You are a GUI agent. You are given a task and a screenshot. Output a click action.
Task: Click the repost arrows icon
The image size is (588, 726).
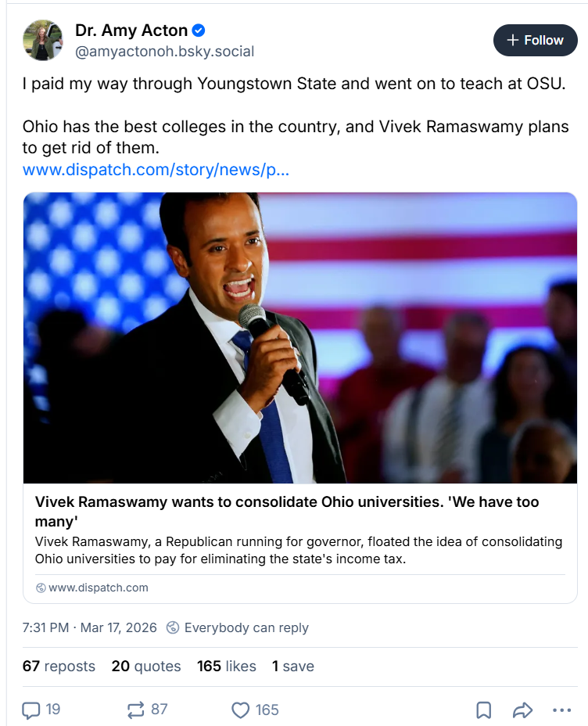[136, 710]
